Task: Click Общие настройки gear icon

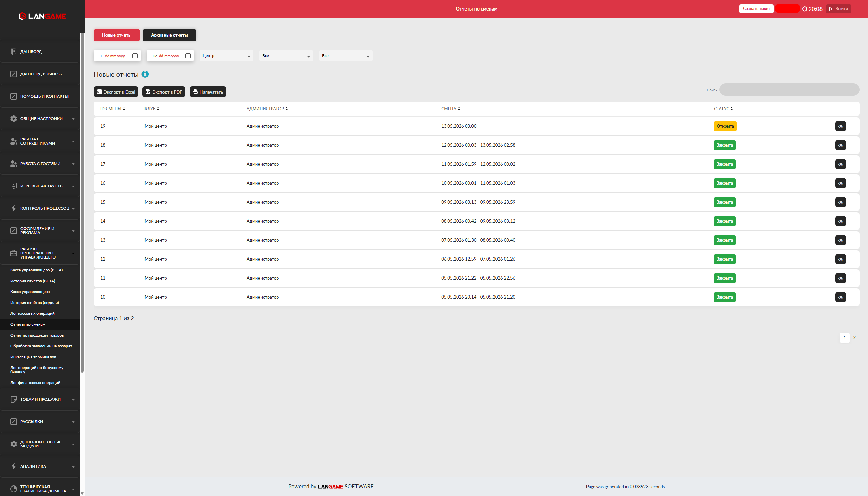Action: (x=13, y=118)
